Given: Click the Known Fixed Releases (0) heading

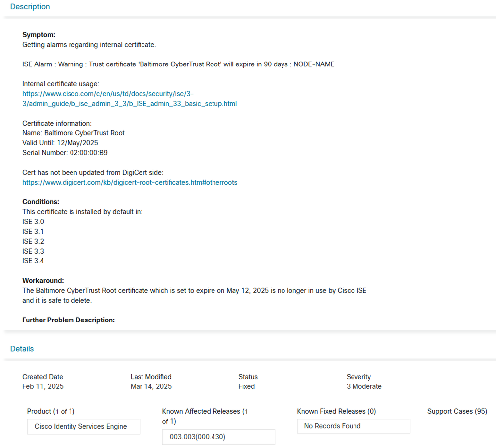Looking at the screenshot, I should 337,411.
